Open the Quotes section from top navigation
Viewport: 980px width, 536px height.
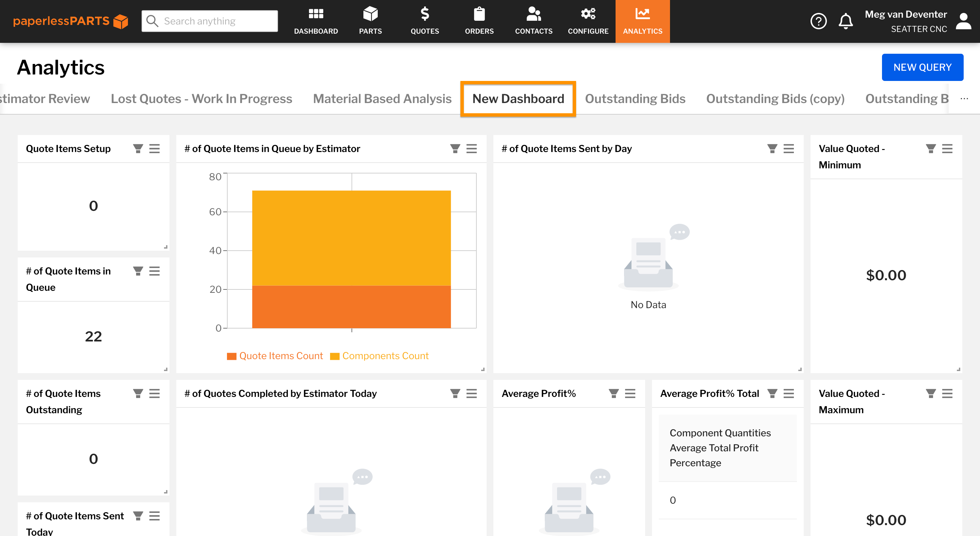pyautogui.click(x=425, y=21)
